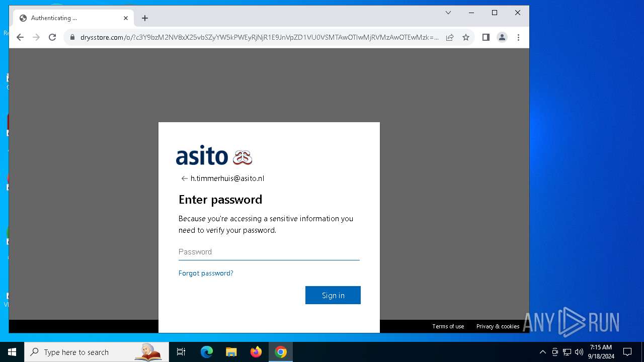644x362 pixels.
Task: Open Terms of use link
Action: click(448, 326)
